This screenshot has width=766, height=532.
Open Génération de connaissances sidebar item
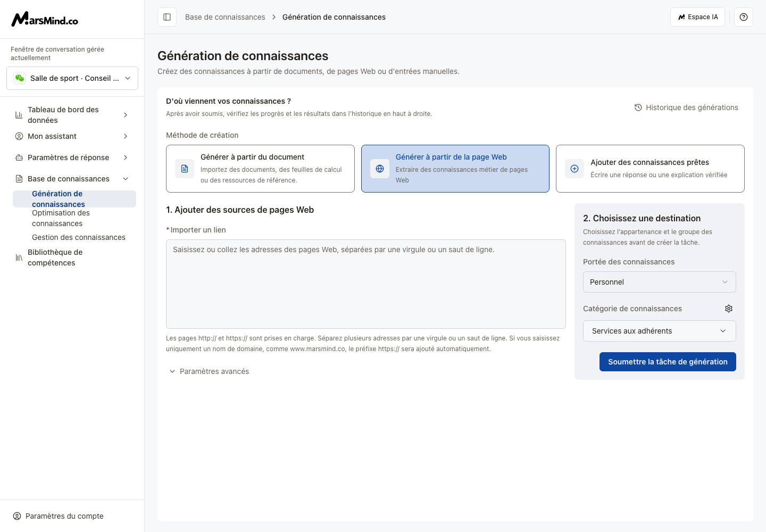pos(74,199)
